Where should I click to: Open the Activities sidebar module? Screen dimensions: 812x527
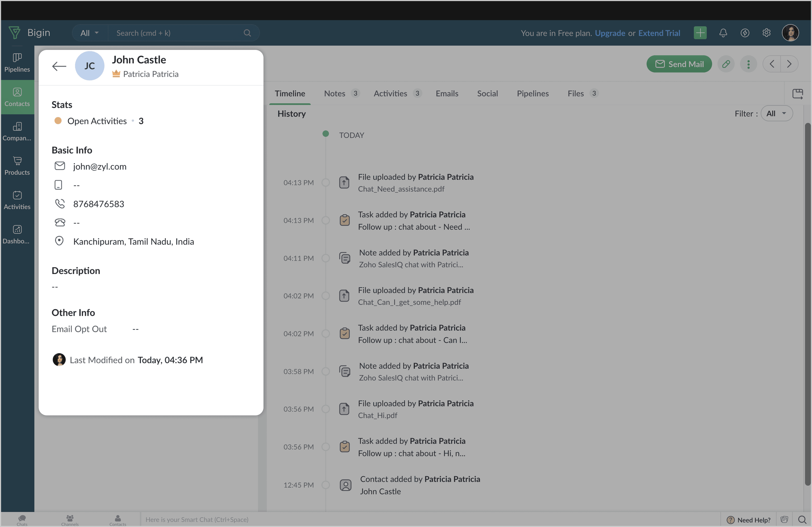pos(17,200)
